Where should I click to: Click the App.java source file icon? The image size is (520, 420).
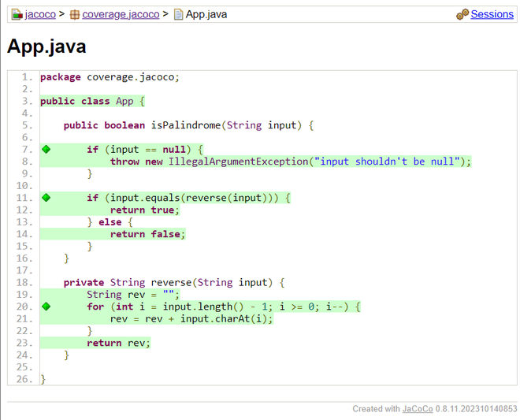[x=178, y=15]
